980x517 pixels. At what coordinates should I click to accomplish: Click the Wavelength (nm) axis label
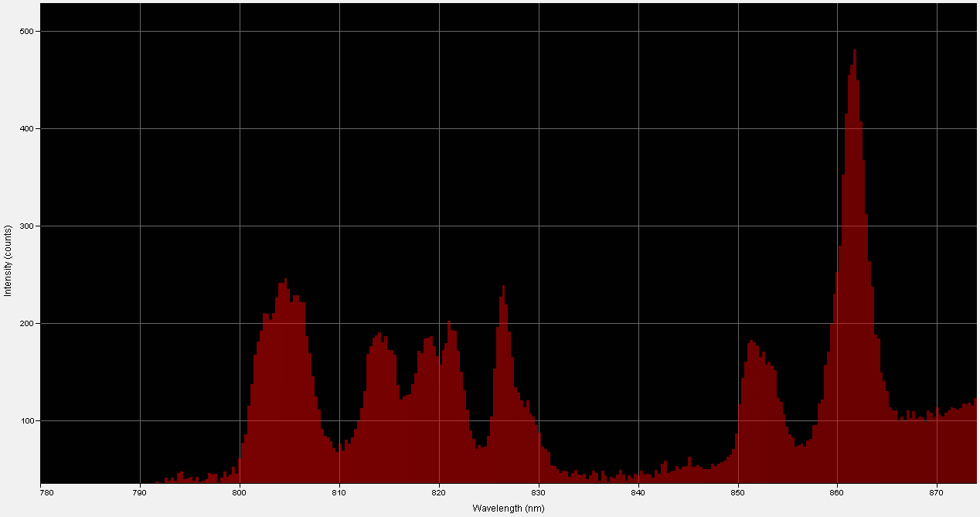click(509, 508)
